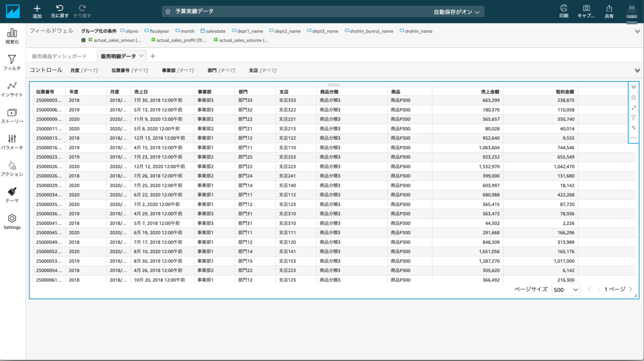Collapse the コントロール controls bar
The height and width of the screenshot is (361, 644).
click(637, 70)
